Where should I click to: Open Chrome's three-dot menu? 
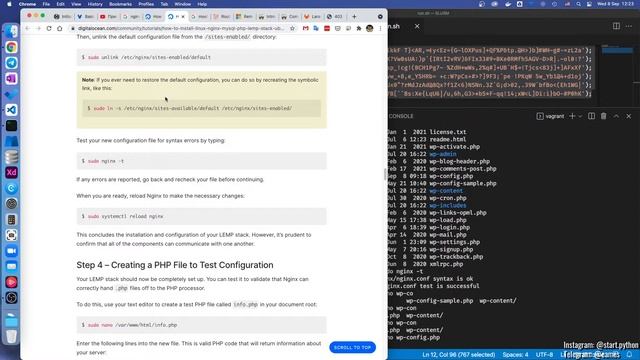pyautogui.click(x=380, y=28)
